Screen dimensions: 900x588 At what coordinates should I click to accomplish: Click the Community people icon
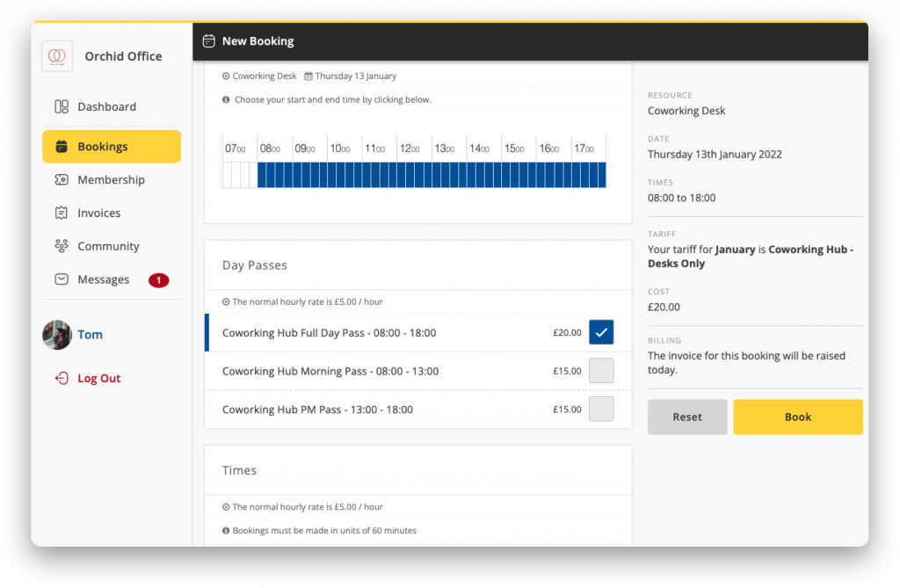click(62, 246)
